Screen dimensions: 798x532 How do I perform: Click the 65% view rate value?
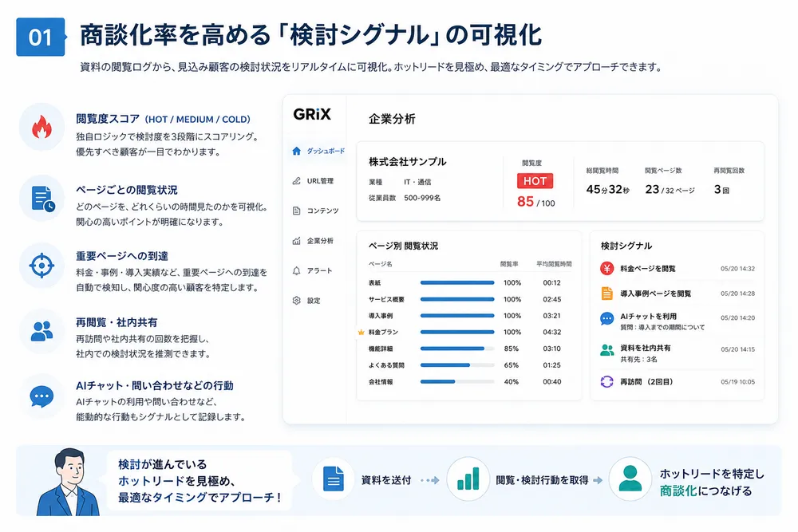pyautogui.click(x=511, y=365)
